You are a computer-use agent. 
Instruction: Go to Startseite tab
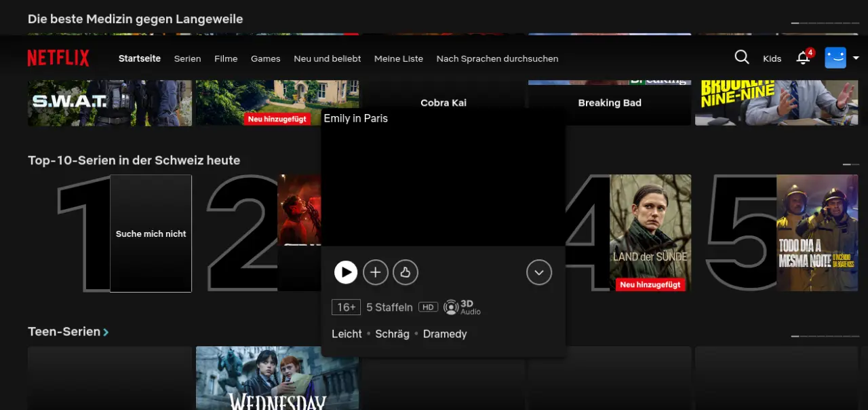140,58
